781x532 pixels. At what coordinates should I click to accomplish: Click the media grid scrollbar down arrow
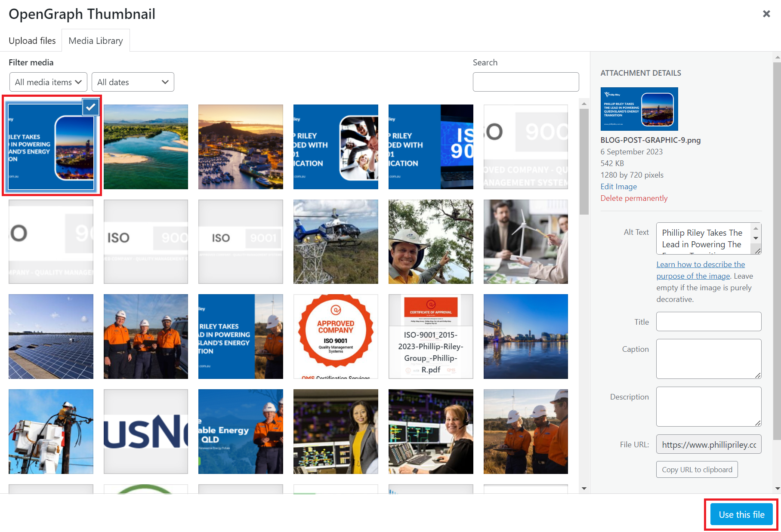[584, 488]
